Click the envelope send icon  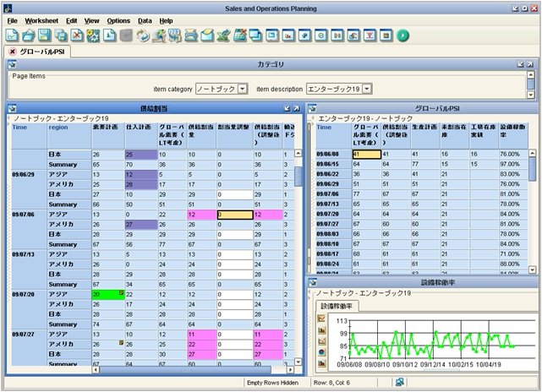[x=207, y=35]
